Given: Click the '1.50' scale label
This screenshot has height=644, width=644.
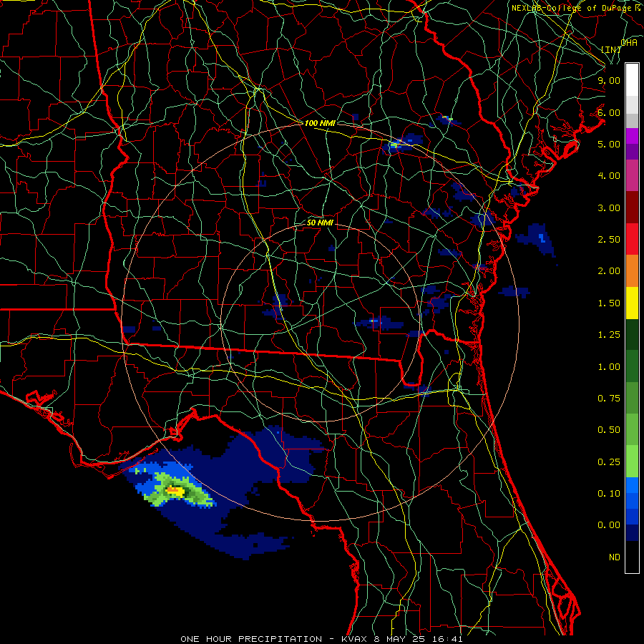Looking at the screenshot, I should [609, 303].
